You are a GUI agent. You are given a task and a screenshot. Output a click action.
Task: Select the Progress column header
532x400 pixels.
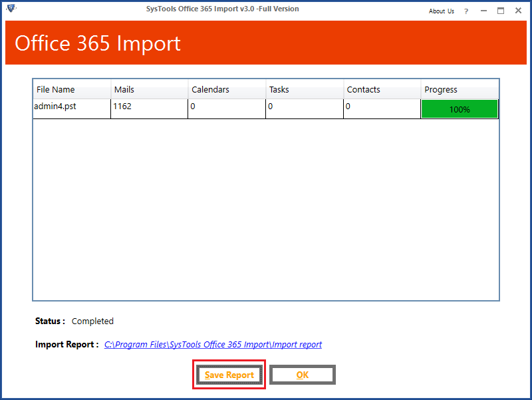click(460, 89)
